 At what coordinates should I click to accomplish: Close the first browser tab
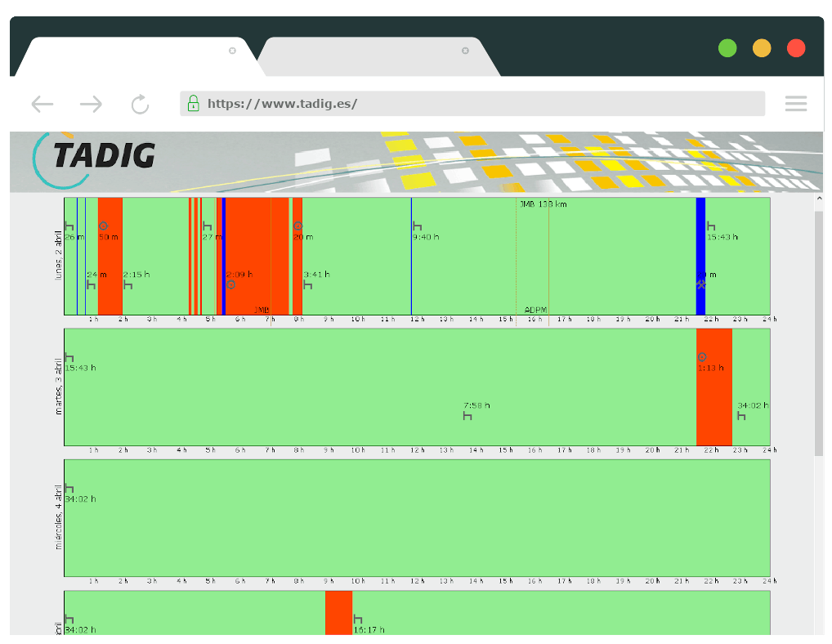click(x=232, y=51)
